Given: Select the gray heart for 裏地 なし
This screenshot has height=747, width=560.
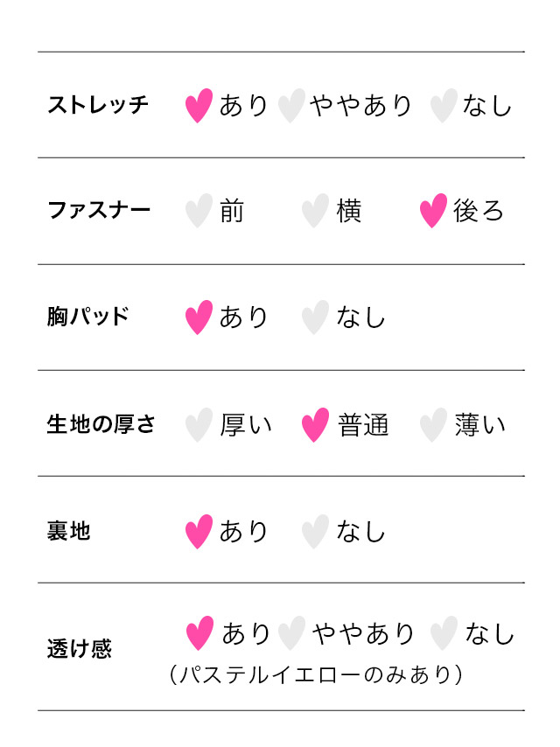Looking at the screenshot, I should tap(315, 532).
